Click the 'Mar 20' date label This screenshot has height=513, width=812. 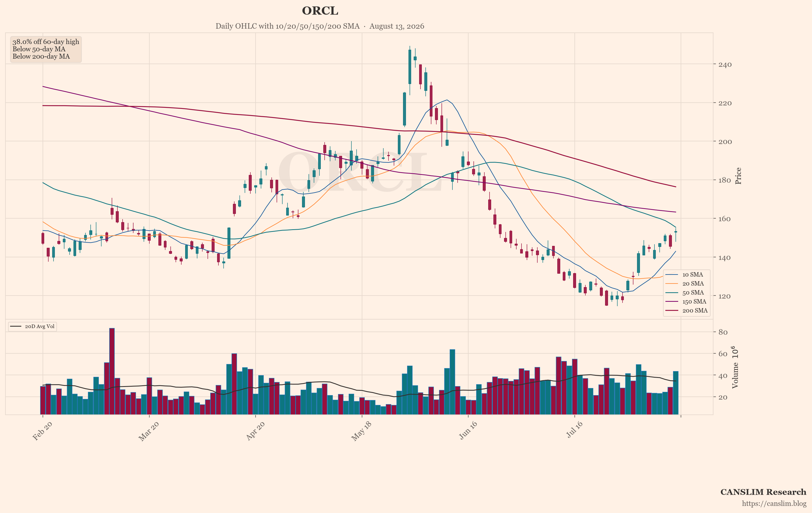click(149, 431)
